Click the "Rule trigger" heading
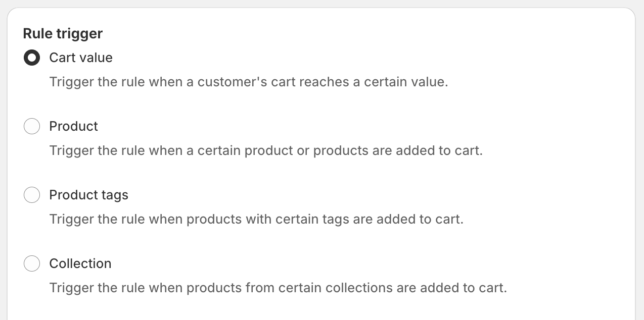Viewport: 644px width, 320px height. pos(63,34)
